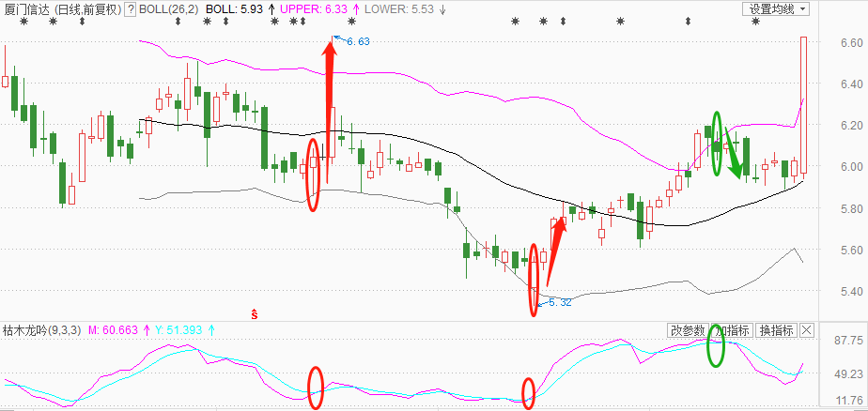Open the 设置均线 dropdown

pyautogui.click(x=776, y=8)
